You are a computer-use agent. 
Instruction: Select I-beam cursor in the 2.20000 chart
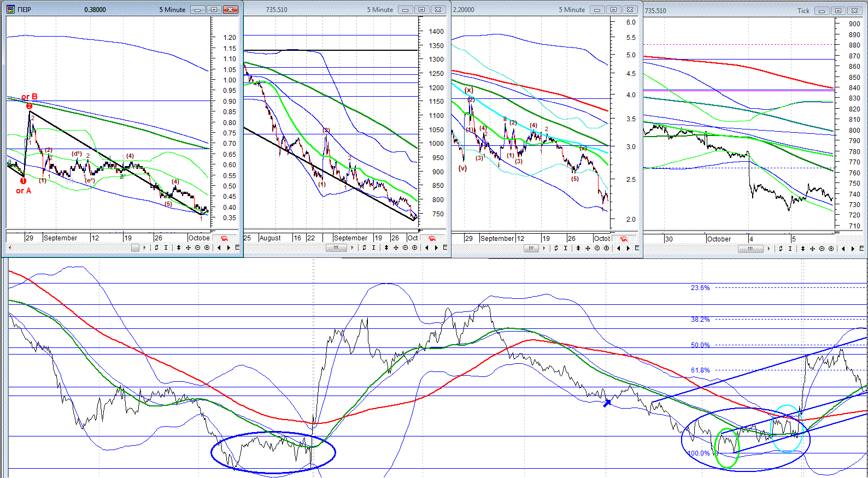pyautogui.click(x=566, y=248)
